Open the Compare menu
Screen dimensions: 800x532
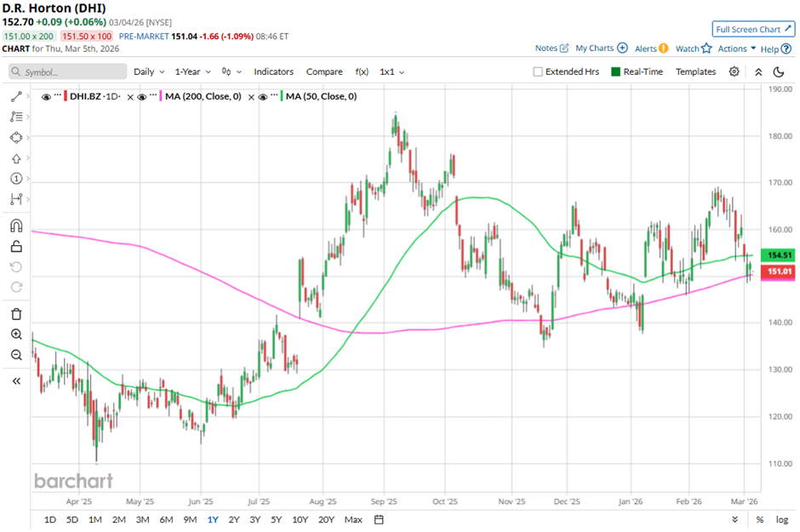(324, 72)
